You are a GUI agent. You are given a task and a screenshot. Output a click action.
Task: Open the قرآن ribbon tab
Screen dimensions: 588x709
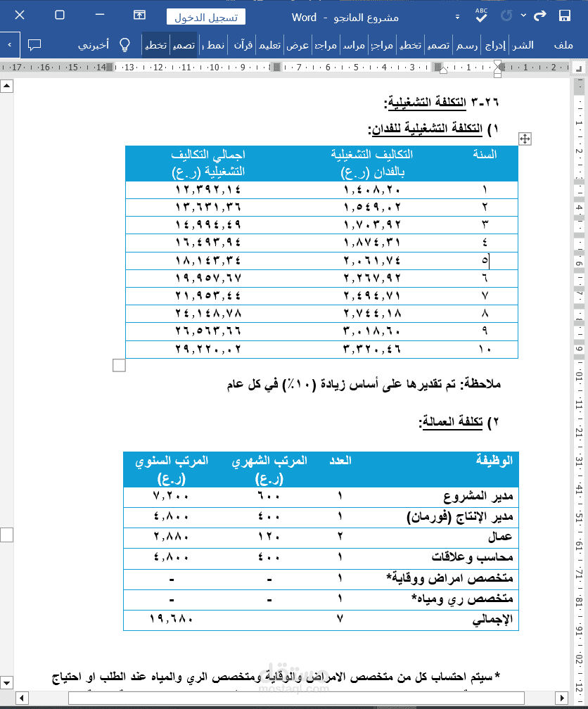coord(243,45)
